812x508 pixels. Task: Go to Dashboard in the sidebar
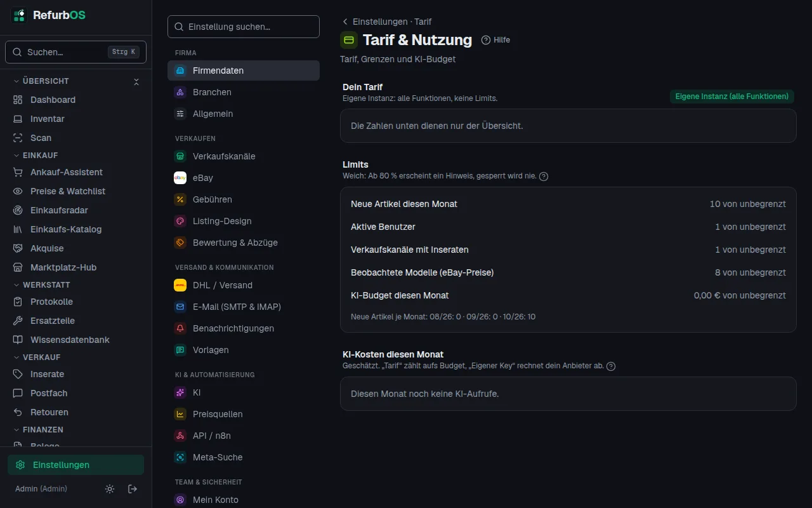coord(76,100)
